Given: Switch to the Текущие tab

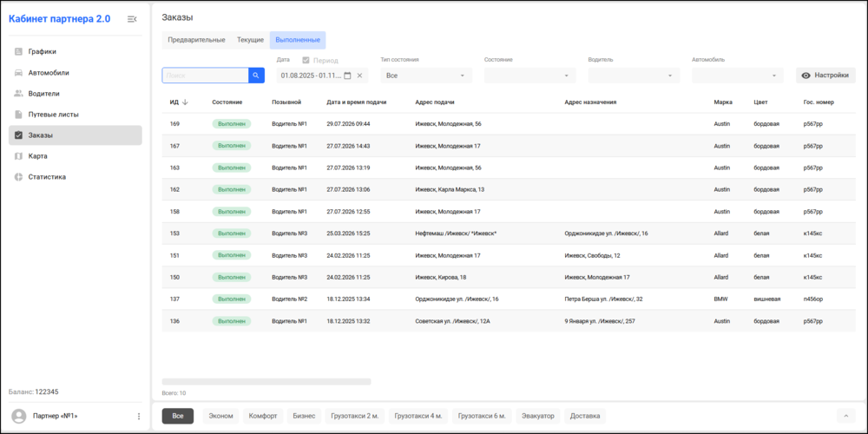Looking at the screenshot, I should coord(250,41).
